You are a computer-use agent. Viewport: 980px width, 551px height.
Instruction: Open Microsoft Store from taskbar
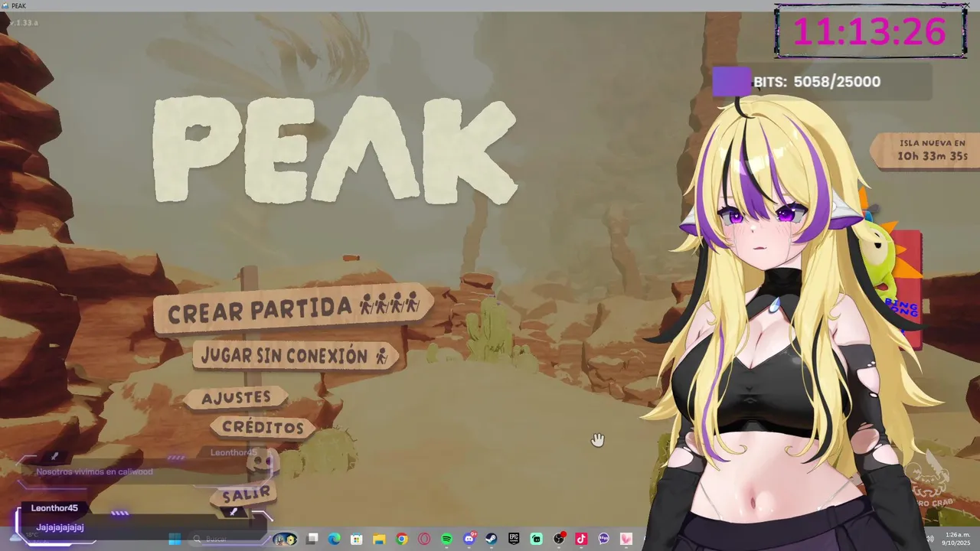[357, 539]
